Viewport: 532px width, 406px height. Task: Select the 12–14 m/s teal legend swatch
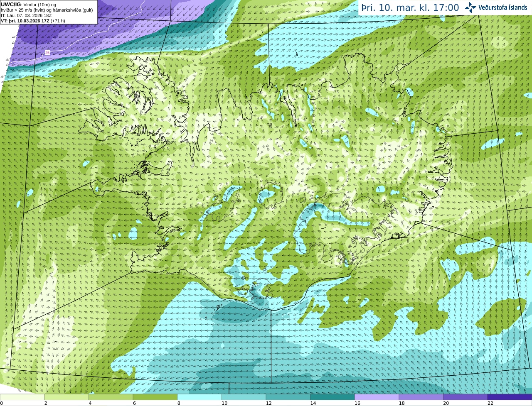tap(288, 397)
